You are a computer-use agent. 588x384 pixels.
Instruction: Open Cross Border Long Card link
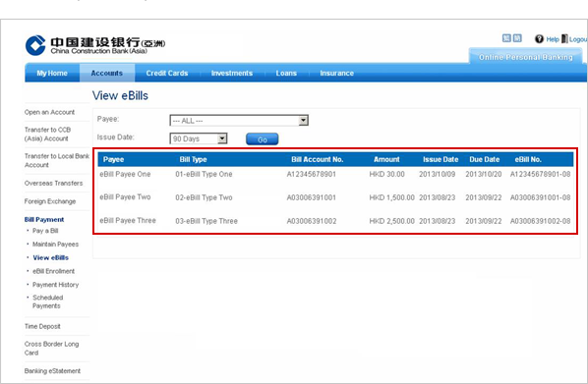(51, 348)
